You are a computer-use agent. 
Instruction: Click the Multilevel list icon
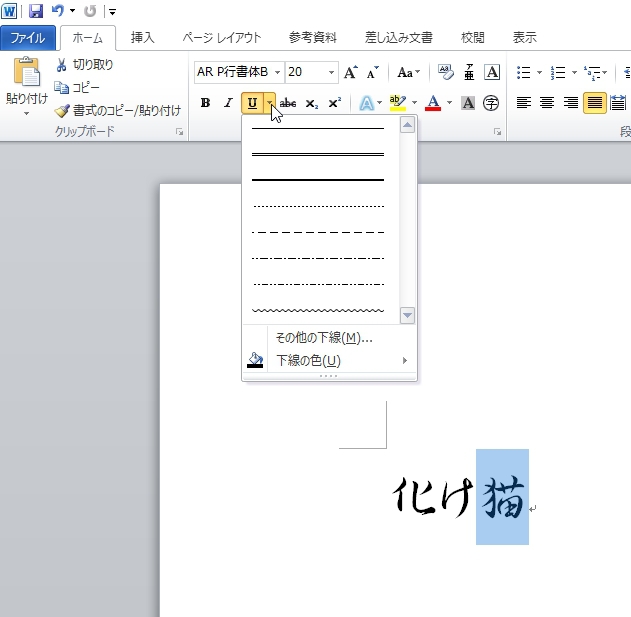(x=593, y=72)
